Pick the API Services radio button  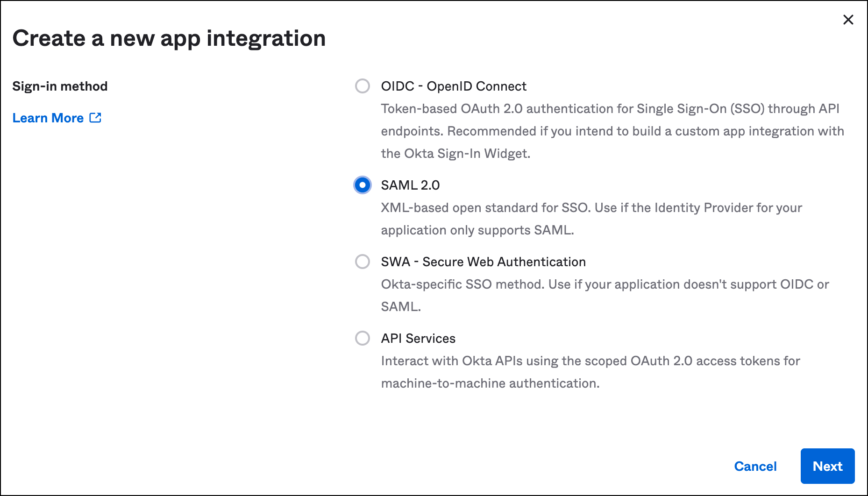click(x=363, y=338)
